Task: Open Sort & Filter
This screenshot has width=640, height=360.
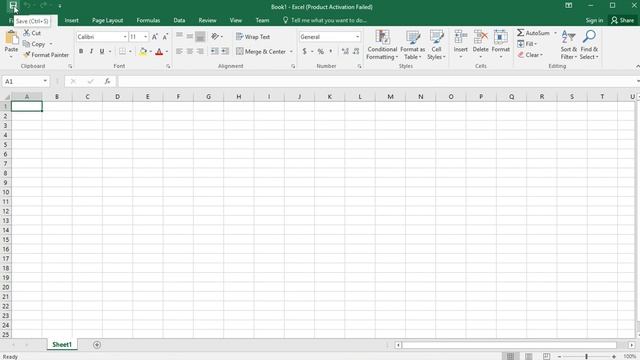Action: click(568, 45)
